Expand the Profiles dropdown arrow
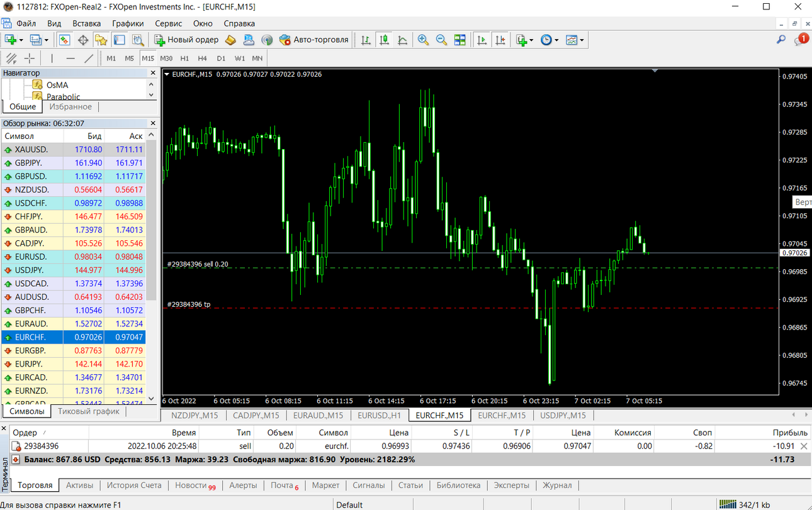The width and height of the screenshot is (812, 510). [x=46, y=40]
